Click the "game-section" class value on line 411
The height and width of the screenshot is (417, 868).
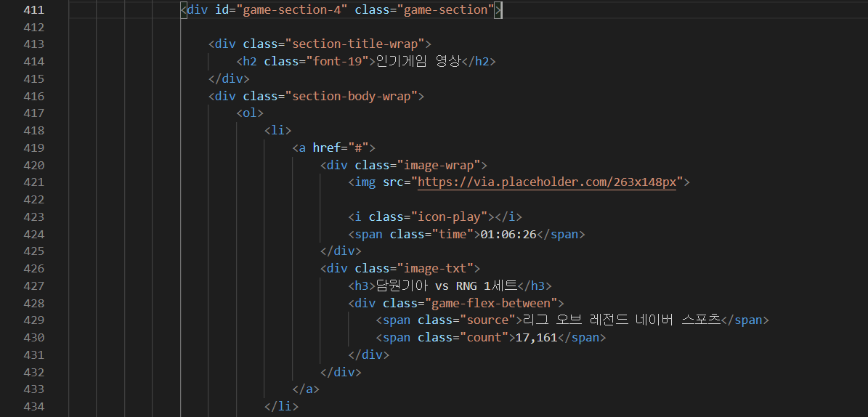tap(446, 9)
